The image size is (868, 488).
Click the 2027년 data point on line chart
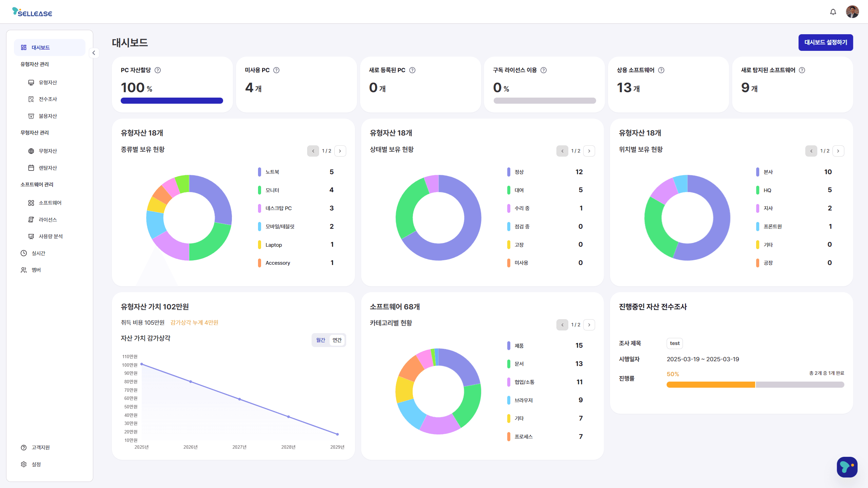coord(239,399)
